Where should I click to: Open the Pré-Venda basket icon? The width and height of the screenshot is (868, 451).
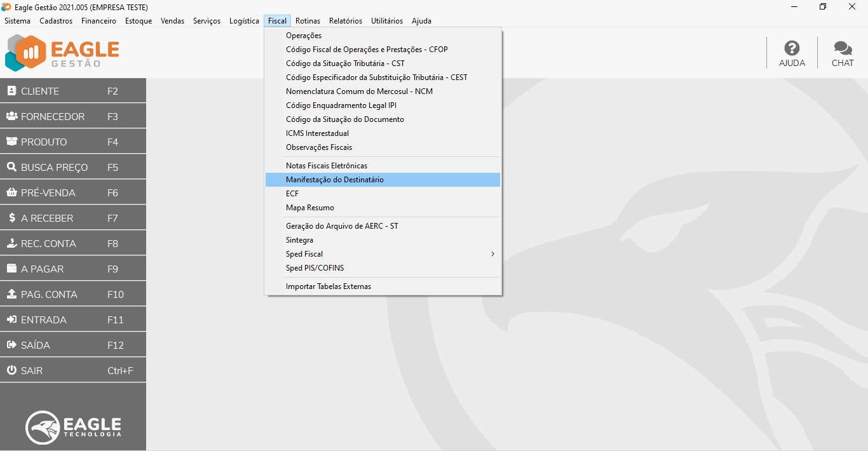pos(11,192)
